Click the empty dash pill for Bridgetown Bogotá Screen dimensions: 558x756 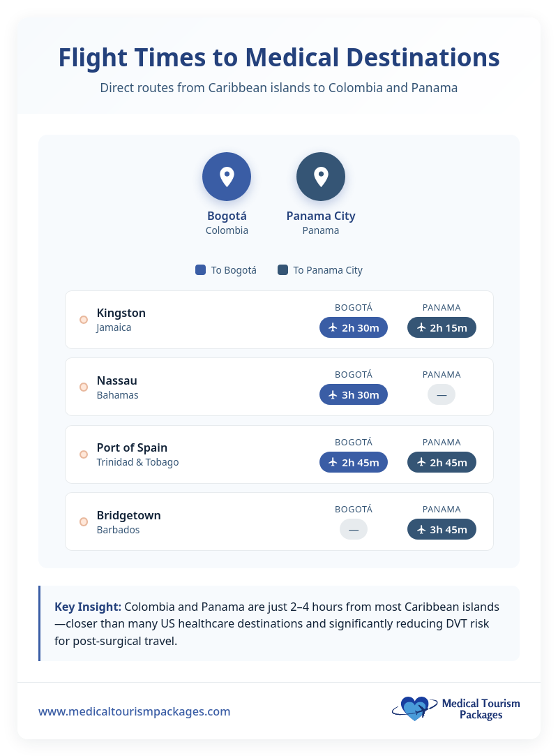[354, 529]
